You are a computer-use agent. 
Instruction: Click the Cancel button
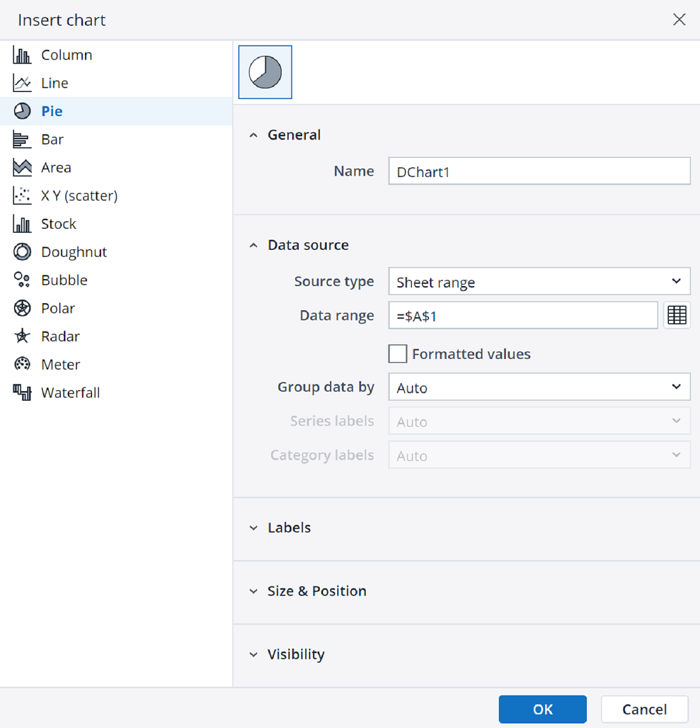click(644, 709)
